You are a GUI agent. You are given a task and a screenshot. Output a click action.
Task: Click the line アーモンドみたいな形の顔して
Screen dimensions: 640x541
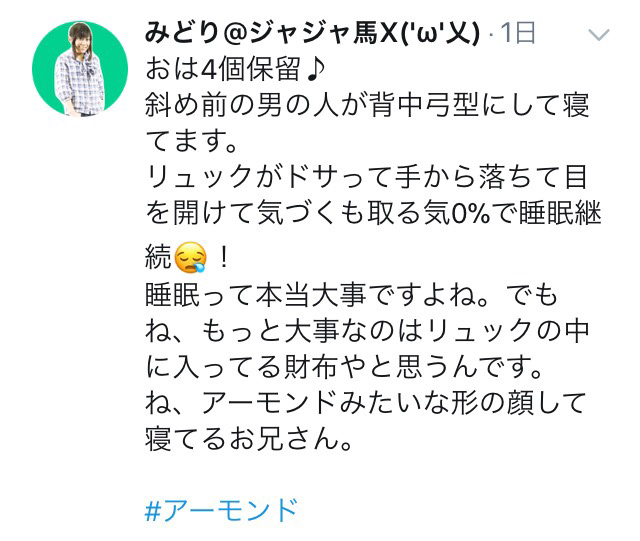click(x=366, y=403)
